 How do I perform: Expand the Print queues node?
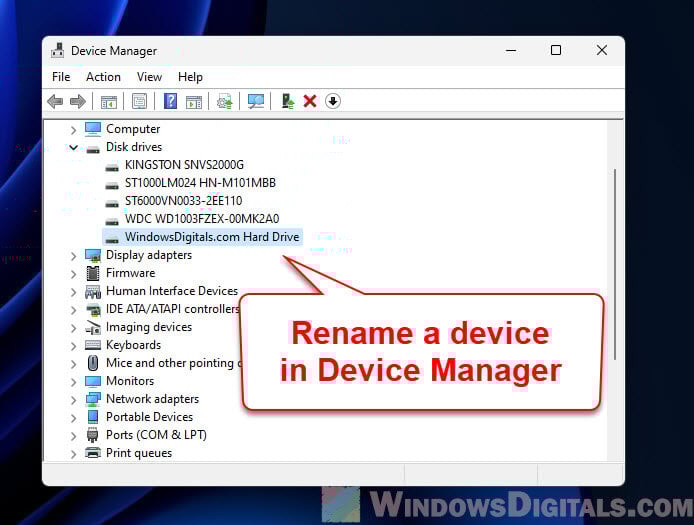coord(73,454)
